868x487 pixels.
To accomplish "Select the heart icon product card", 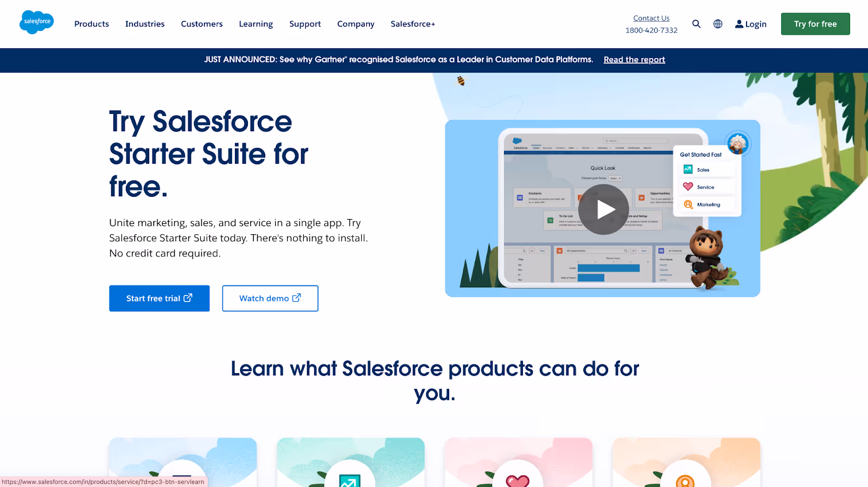I will pos(518,463).
